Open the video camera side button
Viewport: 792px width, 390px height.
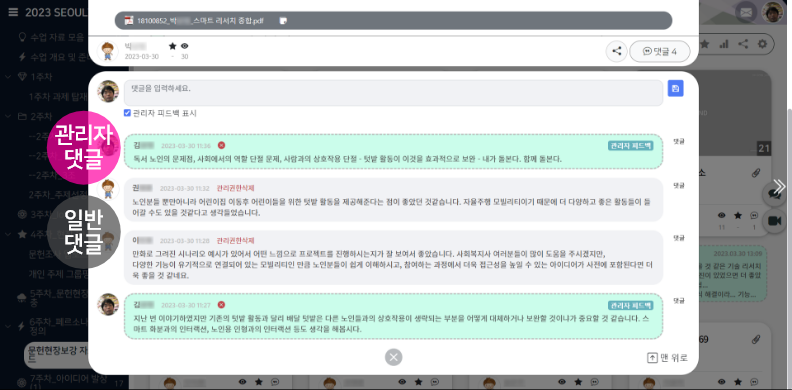click(x=775, y=221)
